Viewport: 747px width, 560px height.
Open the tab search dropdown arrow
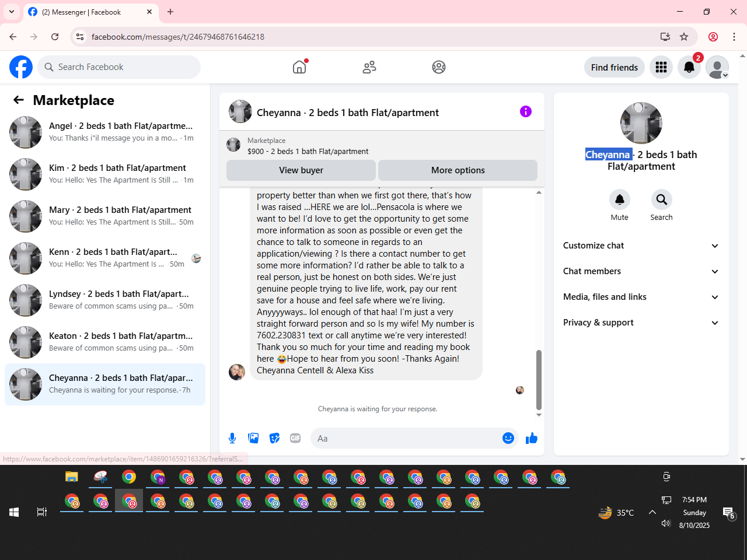click(12, 12)
